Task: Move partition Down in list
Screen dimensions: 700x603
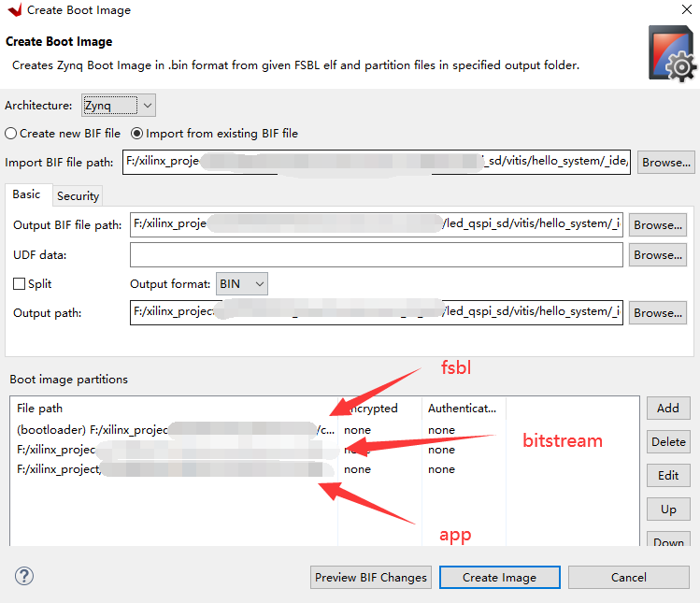Action: point(668,539)
